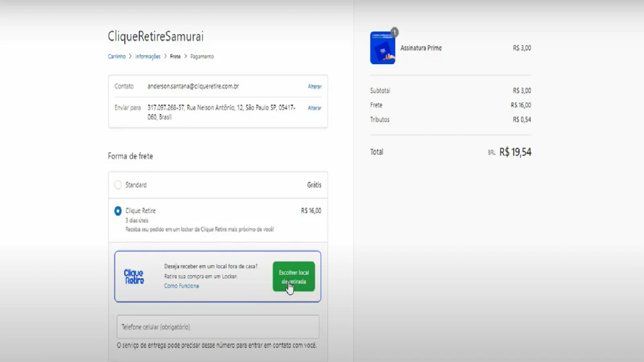Click the Grátis price in the Standard row

[314, 185]
